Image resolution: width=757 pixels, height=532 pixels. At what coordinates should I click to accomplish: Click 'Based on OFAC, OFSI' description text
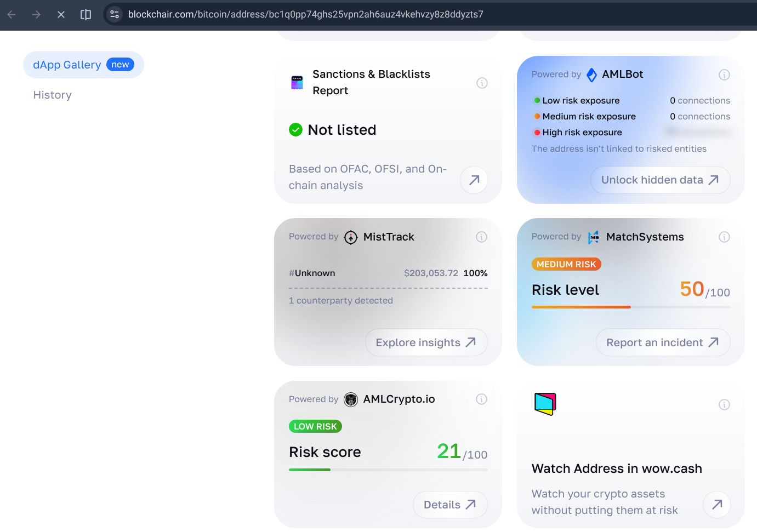368,177
